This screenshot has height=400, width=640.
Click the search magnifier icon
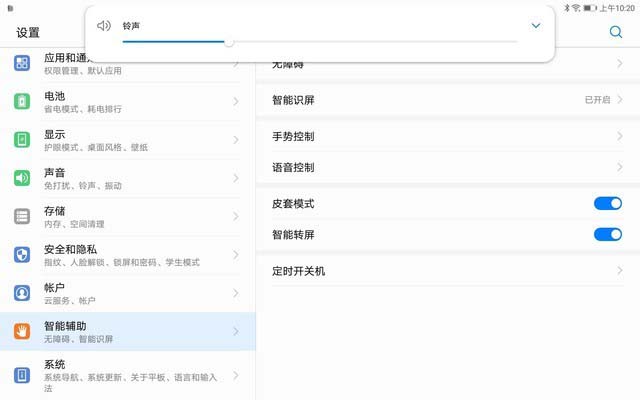[616, 32]
